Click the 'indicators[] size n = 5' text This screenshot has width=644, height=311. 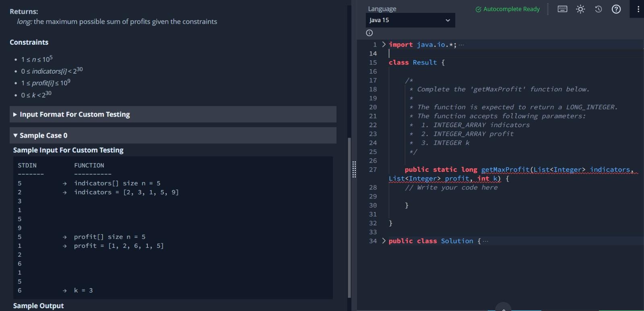tap(117, 183)
